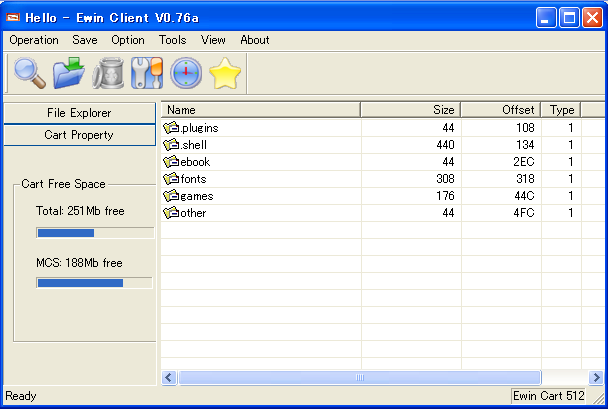Click the size value 308

click(445, 179)
